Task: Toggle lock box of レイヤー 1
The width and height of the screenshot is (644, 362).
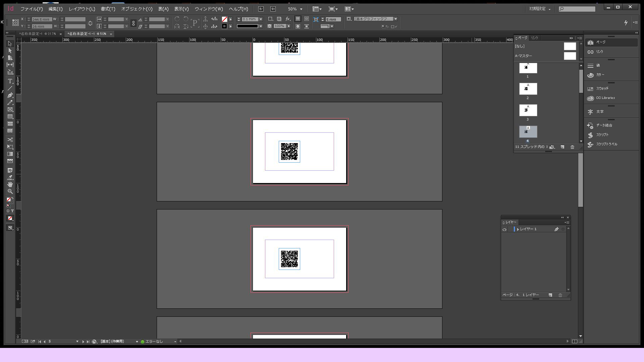Action: coord(510,229)
